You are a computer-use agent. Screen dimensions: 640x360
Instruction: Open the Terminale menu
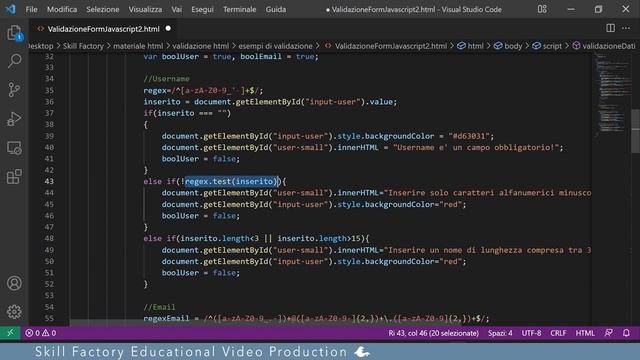240,9
